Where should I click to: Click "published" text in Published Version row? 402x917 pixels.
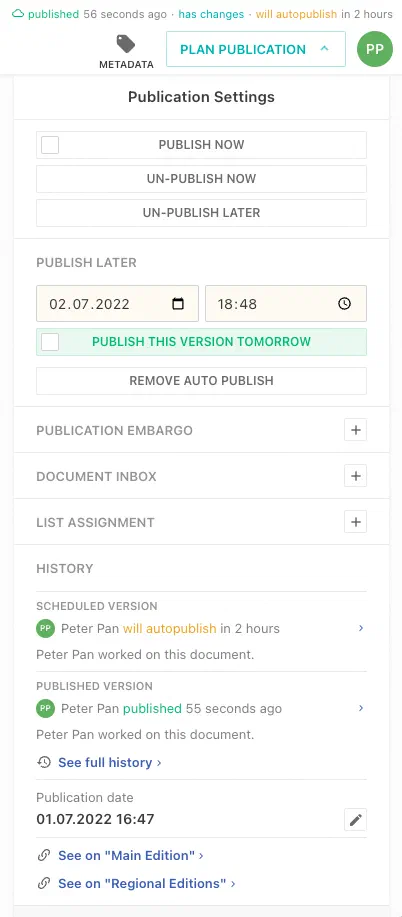(152, 709)
